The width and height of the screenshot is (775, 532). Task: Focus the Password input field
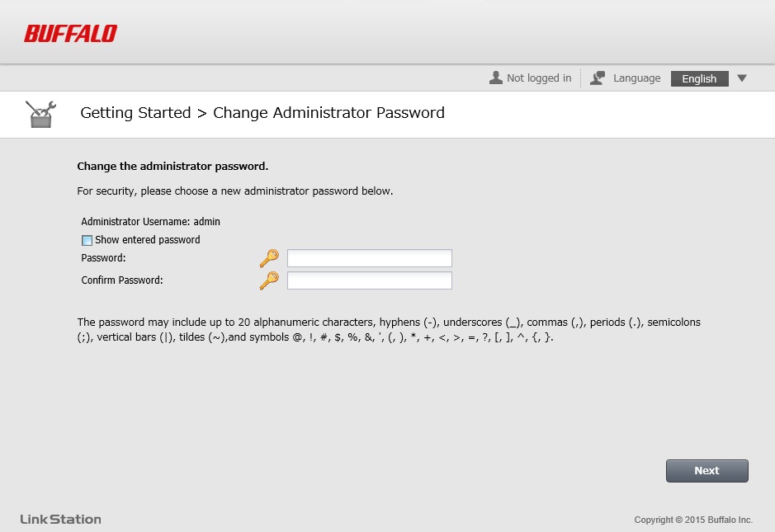point(369,258)
